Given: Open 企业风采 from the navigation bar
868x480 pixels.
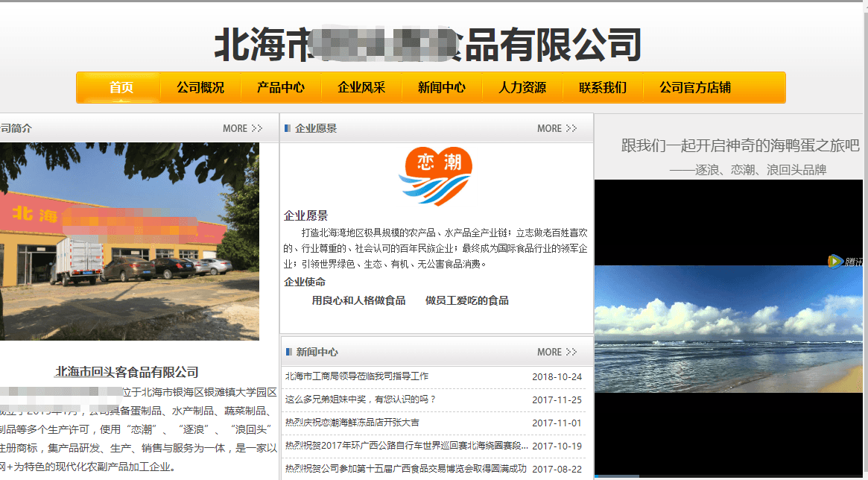Looking at the screenshot, I should pyautogui.click(x=361, y=87).
